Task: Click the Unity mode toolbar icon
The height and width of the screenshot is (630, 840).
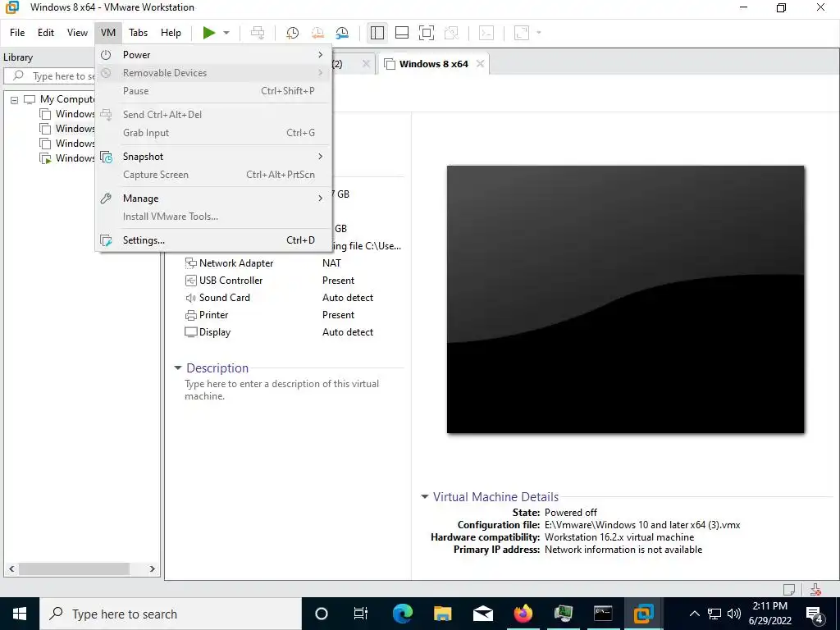Action: point(452,33)
